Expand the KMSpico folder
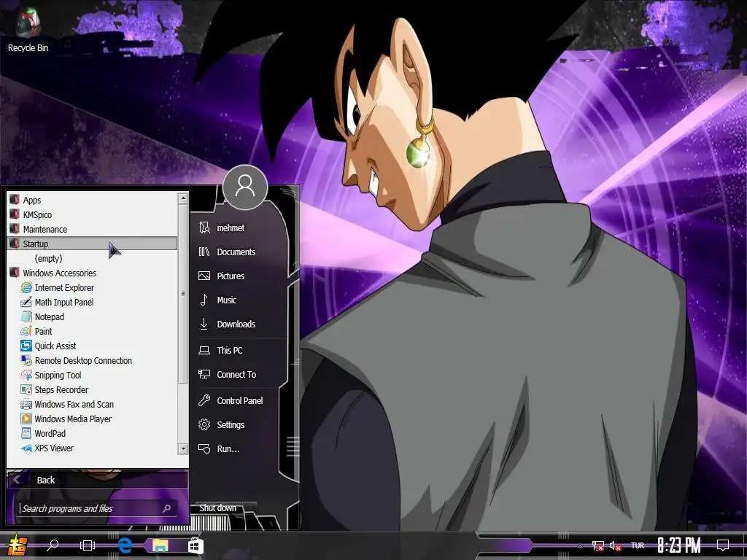Viewport: 747px width, 560px height. click(93, 215)
